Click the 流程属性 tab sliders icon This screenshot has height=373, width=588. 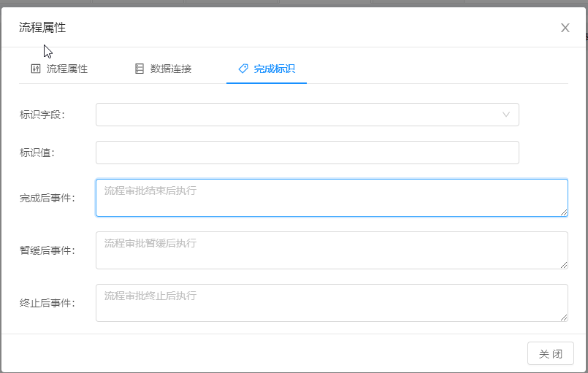[36, 69]
